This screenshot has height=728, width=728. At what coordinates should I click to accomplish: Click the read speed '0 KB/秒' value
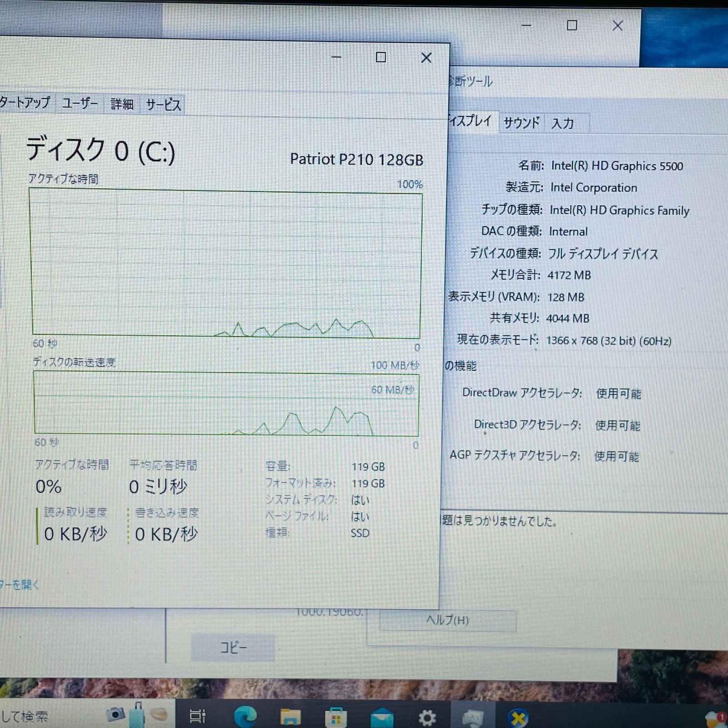76,534
